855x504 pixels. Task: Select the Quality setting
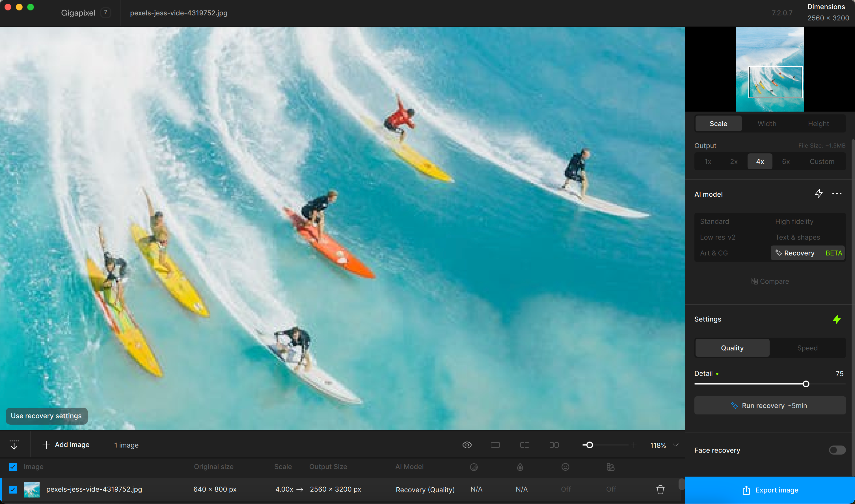732,348
